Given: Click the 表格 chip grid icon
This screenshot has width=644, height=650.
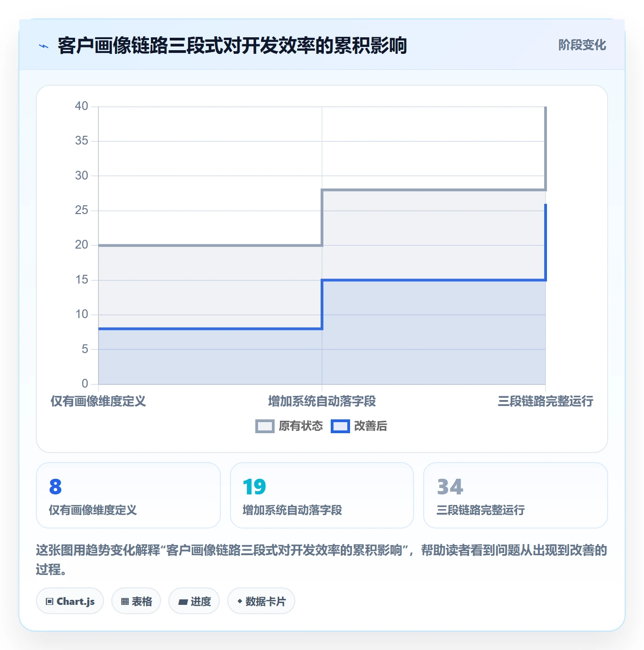Looking at the screenshot, I should tap(125, 602).
